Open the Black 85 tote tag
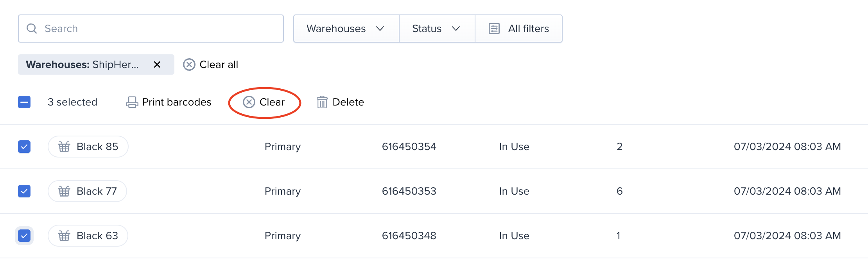 click(88, 147)
